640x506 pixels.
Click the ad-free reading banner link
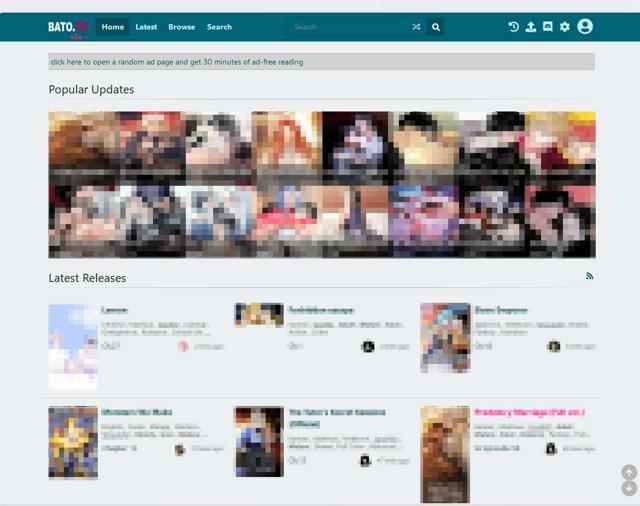click(177, 62)
